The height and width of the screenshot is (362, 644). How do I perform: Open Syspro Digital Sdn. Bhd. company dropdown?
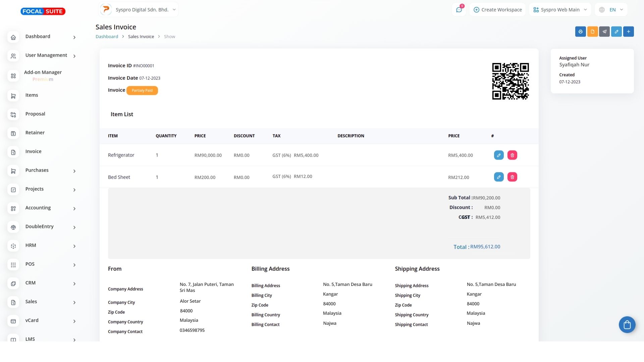click(x=139, y=10)
